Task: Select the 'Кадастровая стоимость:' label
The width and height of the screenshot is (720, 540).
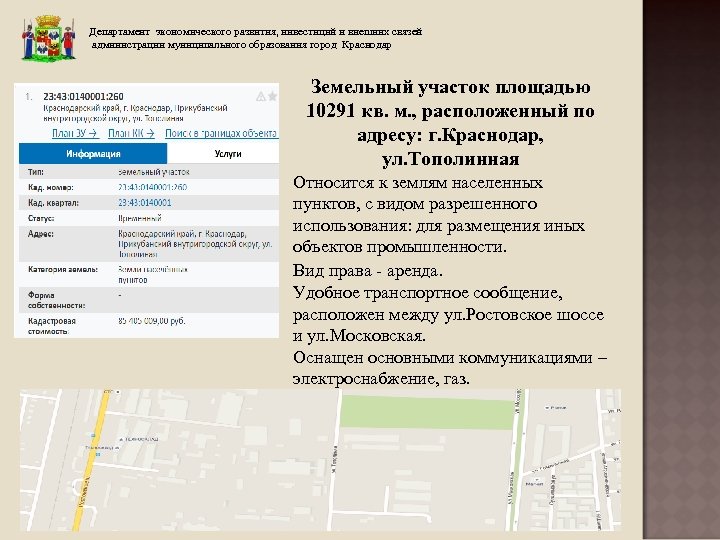Action: 52,326
